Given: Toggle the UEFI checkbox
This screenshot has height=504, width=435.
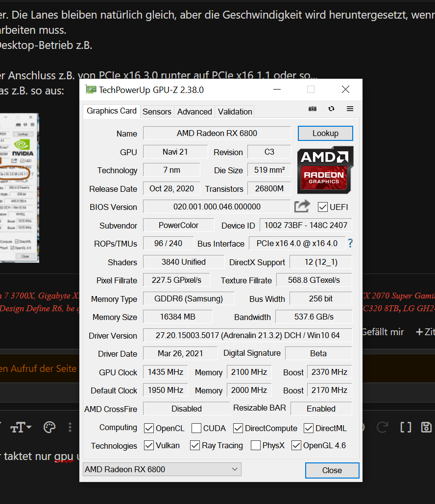Looking at the screenshot, I should tap(323, 207).
